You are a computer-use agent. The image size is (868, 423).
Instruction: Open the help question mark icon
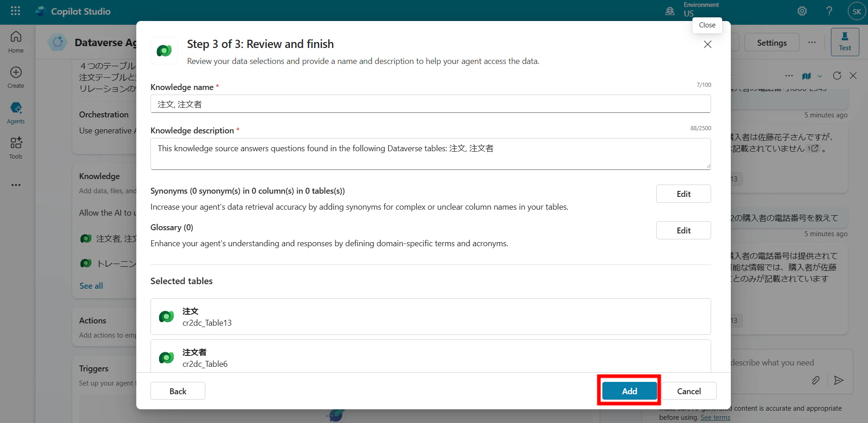(x=829, y=11)
